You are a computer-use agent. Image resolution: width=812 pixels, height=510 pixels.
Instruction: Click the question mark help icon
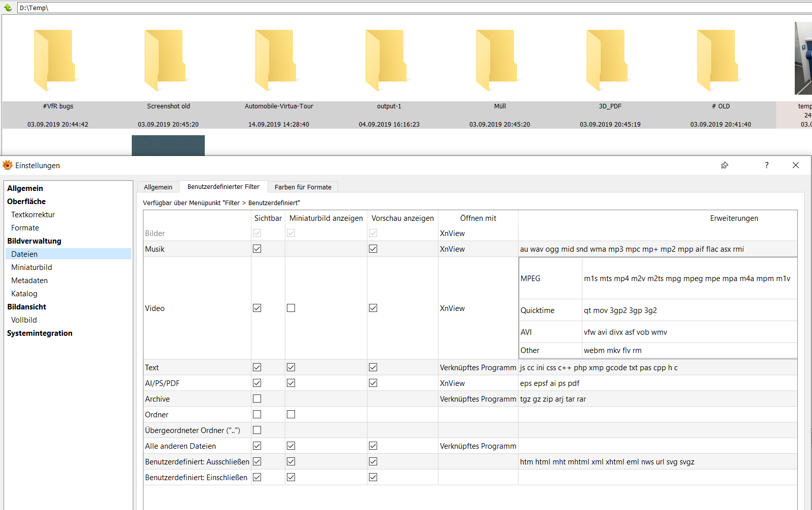[x=766, y=165]
